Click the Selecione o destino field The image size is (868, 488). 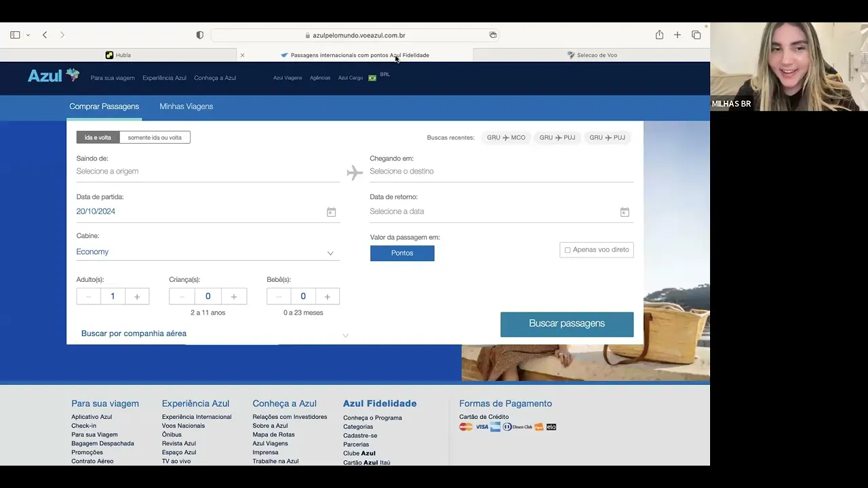(501, 171)
